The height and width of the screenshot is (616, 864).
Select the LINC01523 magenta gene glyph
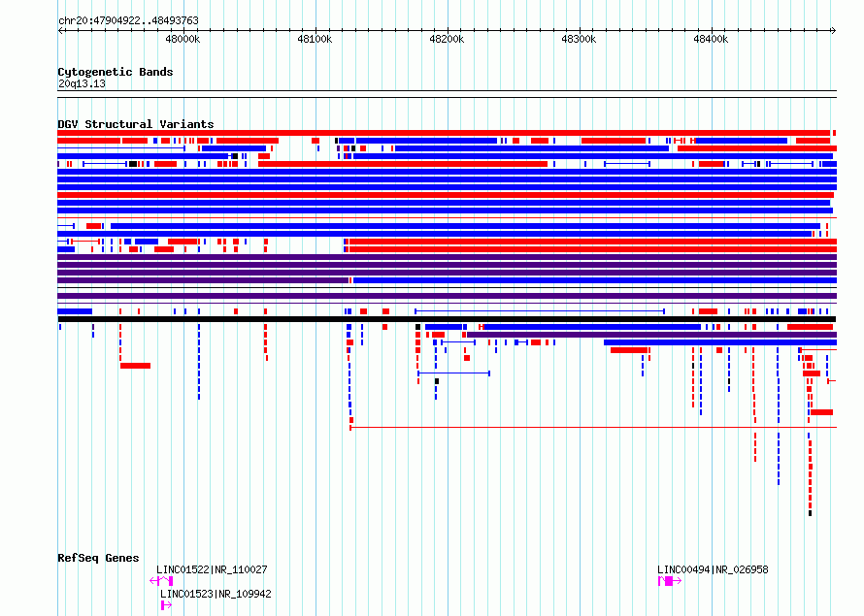click(x=166, y=605)
